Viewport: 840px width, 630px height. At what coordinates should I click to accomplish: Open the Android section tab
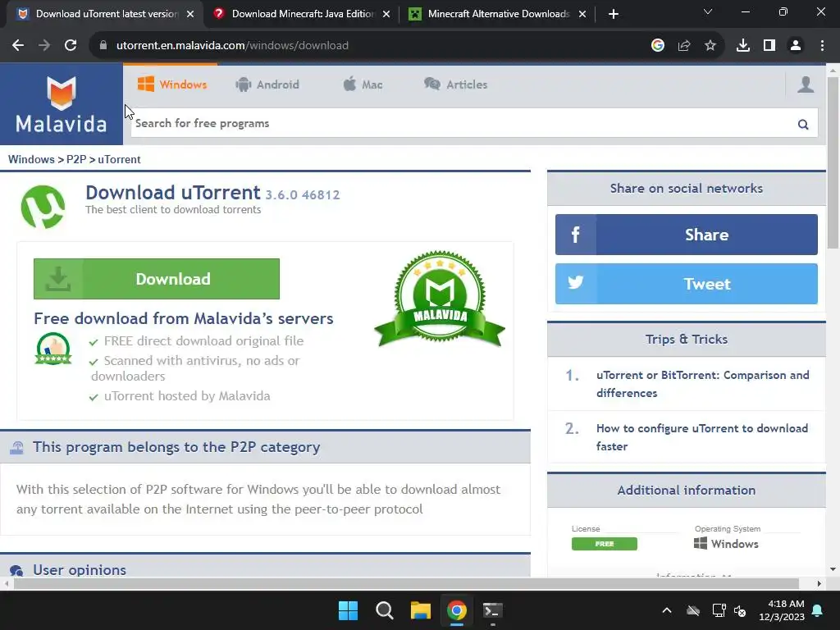[267, 84]
